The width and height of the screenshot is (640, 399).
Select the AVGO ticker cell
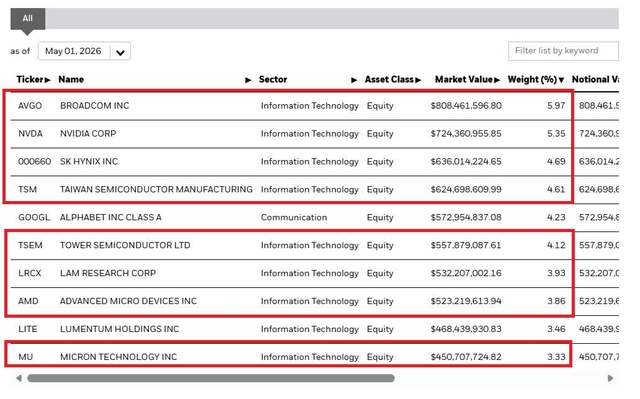(x=30, y=106)
